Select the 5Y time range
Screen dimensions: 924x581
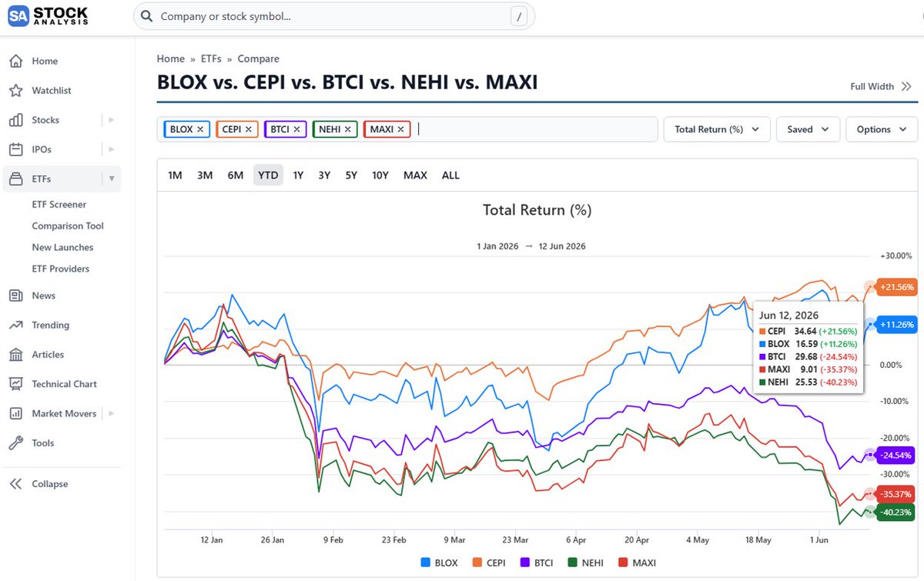point(351,175)
